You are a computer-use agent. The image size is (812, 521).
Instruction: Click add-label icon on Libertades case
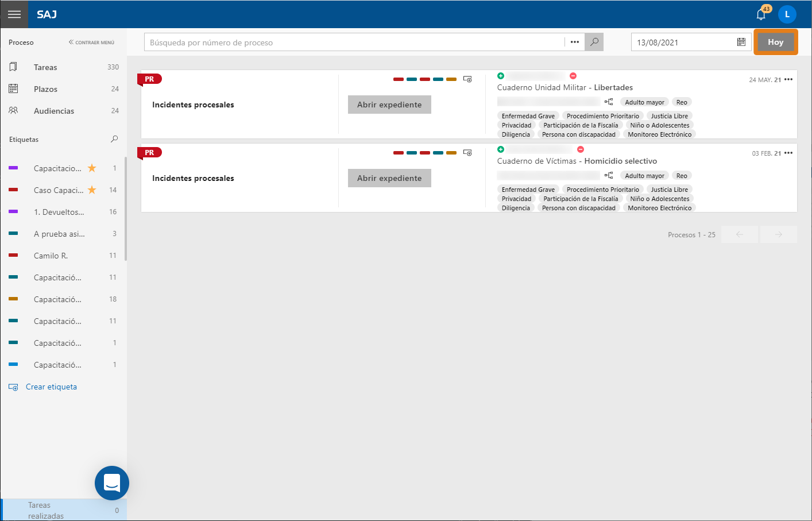467,79
